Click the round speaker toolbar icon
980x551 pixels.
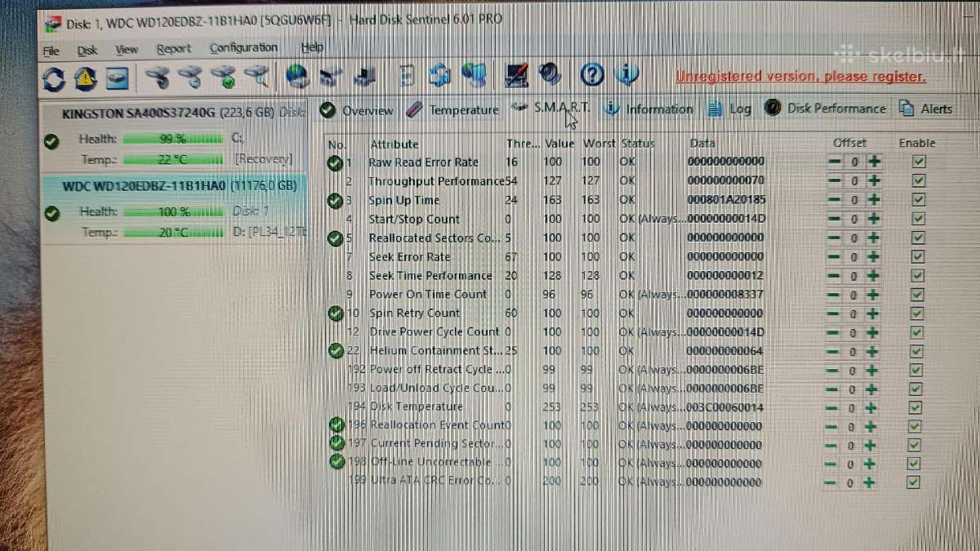click(x=550, y=76)
